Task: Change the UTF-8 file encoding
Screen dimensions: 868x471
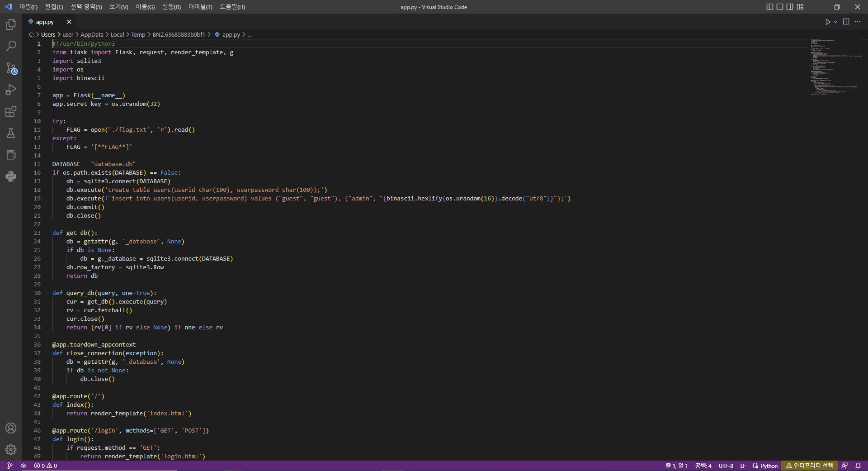Action: point(726,466)
